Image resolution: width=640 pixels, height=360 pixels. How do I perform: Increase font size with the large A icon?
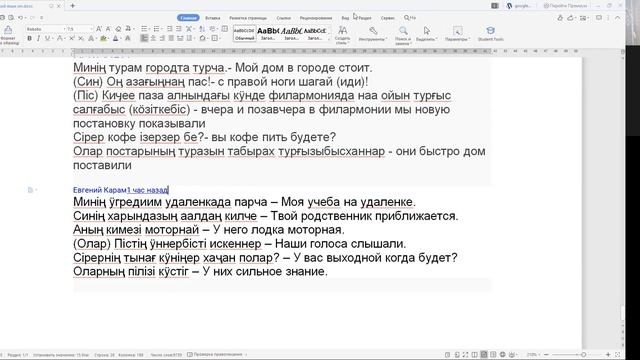[x=99, y=29]
